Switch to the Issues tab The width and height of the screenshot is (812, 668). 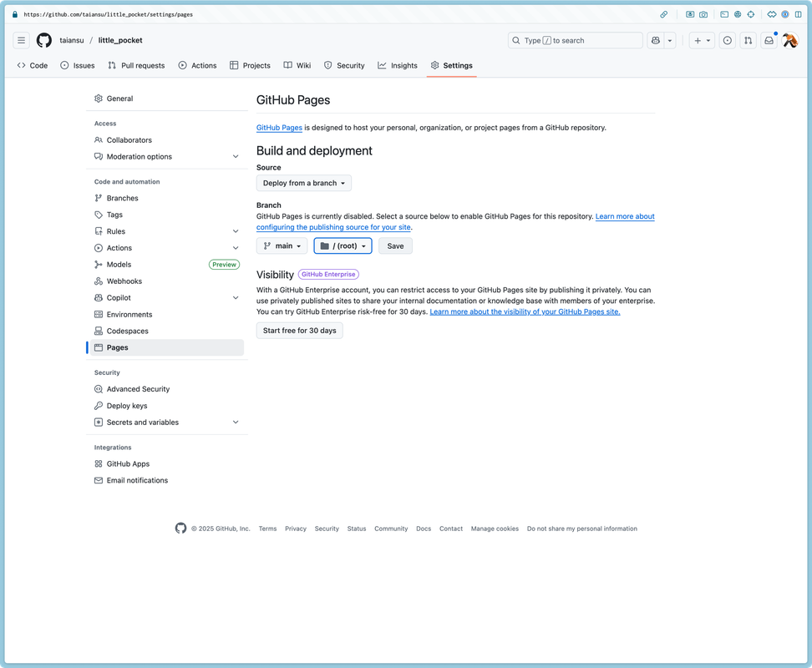tap(78, 66)
